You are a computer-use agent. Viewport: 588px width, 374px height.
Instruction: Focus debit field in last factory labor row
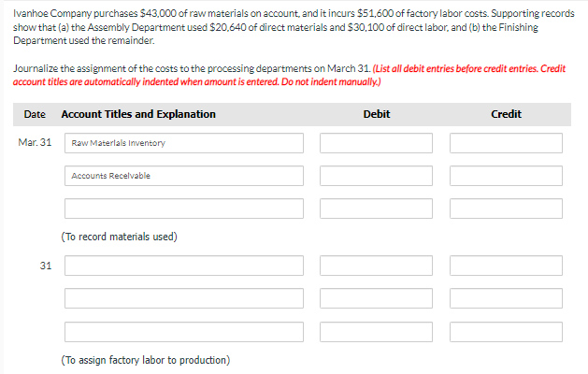point(376,331)
